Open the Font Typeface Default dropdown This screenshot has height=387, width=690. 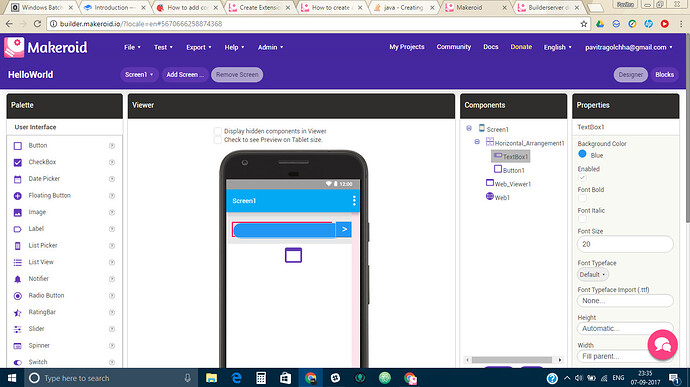pos(592,274)
